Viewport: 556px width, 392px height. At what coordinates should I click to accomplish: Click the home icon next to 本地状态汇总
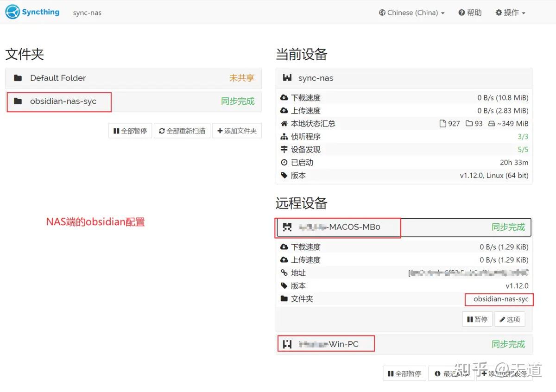tap(284, 123)
